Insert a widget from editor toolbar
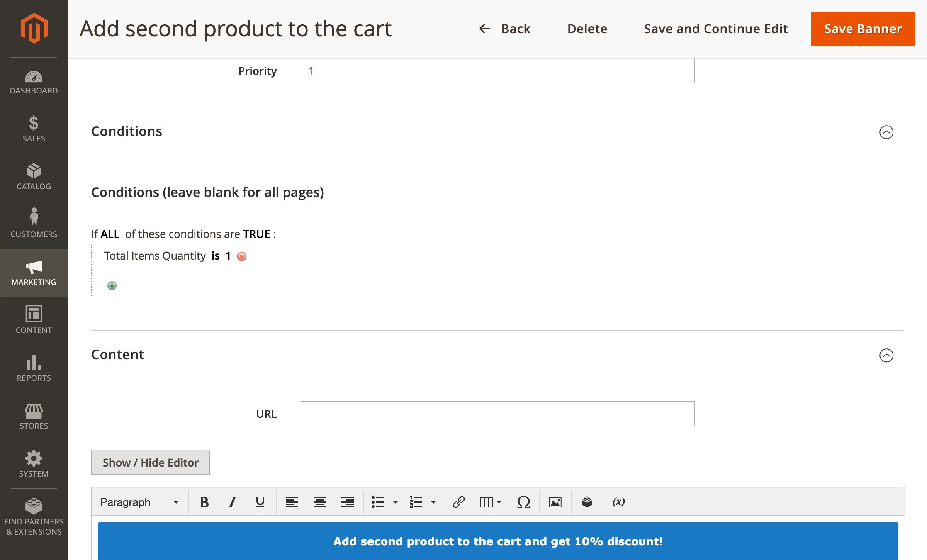The image size is (927, 560). [587, 502]
